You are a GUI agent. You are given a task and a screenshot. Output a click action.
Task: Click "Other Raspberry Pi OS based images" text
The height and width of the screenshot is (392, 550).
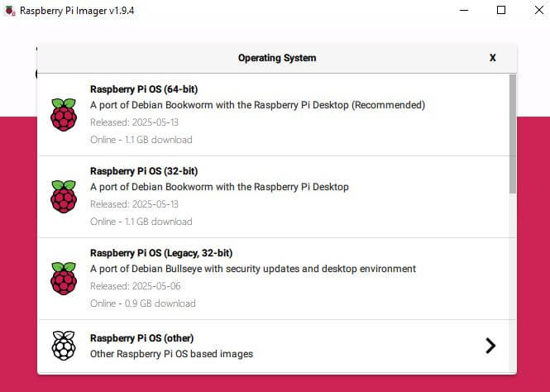pyautogui.click(x=171, y=354)
